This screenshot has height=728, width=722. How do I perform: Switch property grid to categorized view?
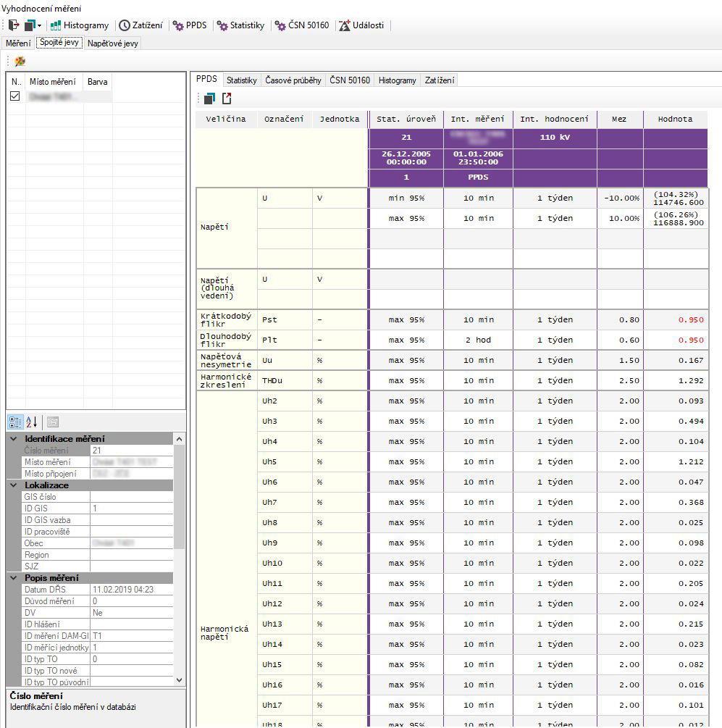pyautogui.click(x=15, y=422)
